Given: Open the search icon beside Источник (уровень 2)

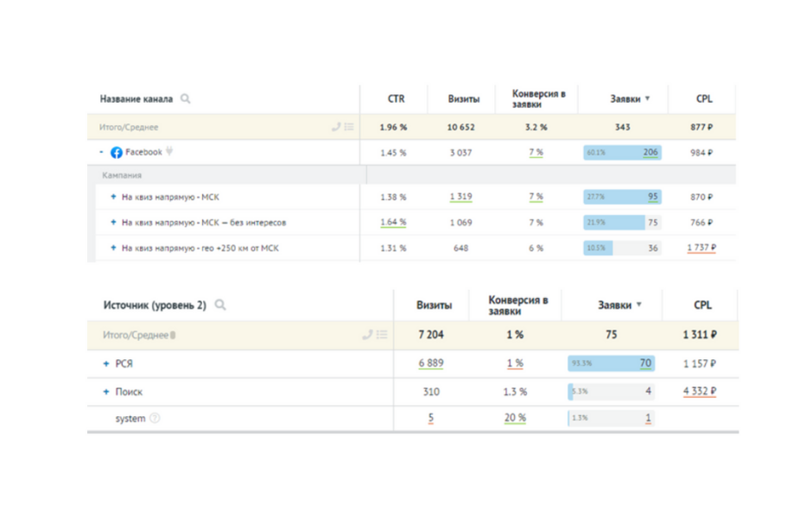Looking at the screenshot, I should point(220,305).
